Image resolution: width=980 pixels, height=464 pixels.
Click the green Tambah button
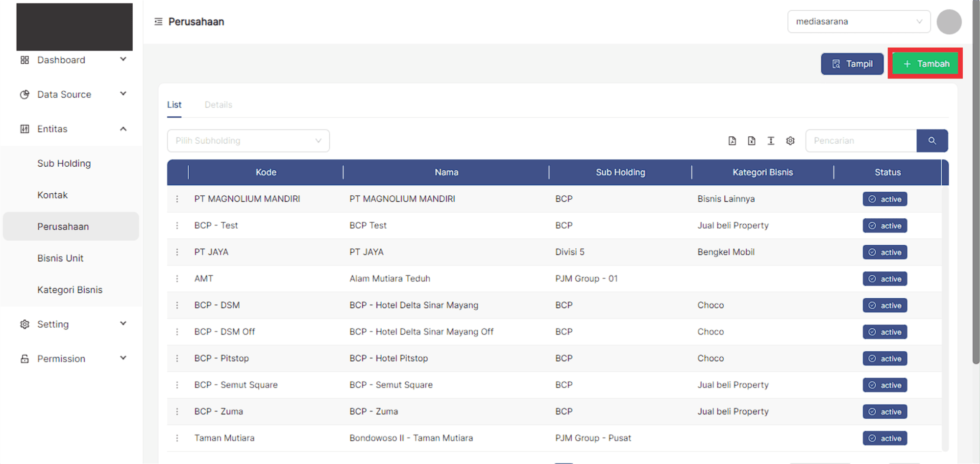[925, 64]
